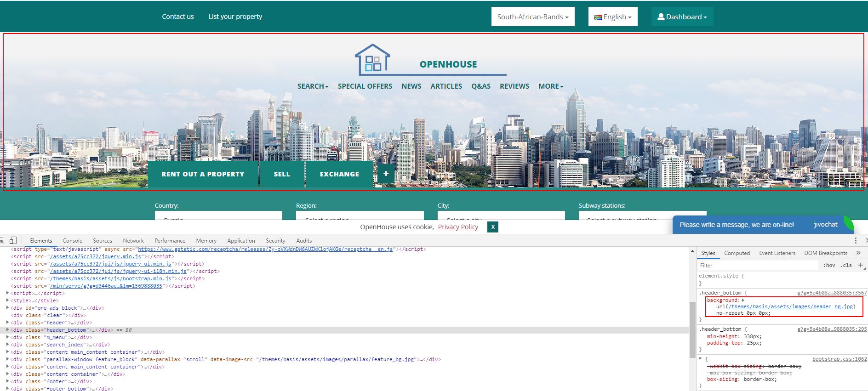Open the Performance tab
Screen dimensions: 868x391
[170, 240]
